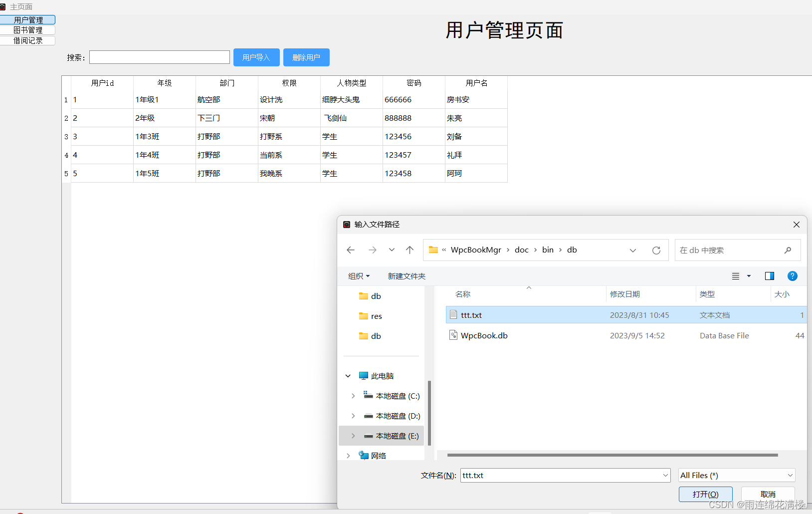Click 用户导入 button

[256, 57]
